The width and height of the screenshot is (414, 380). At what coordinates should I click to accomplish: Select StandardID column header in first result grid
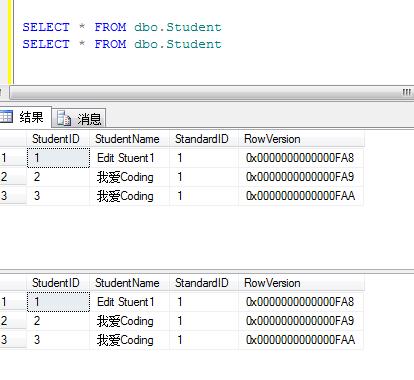coord(204,139)
